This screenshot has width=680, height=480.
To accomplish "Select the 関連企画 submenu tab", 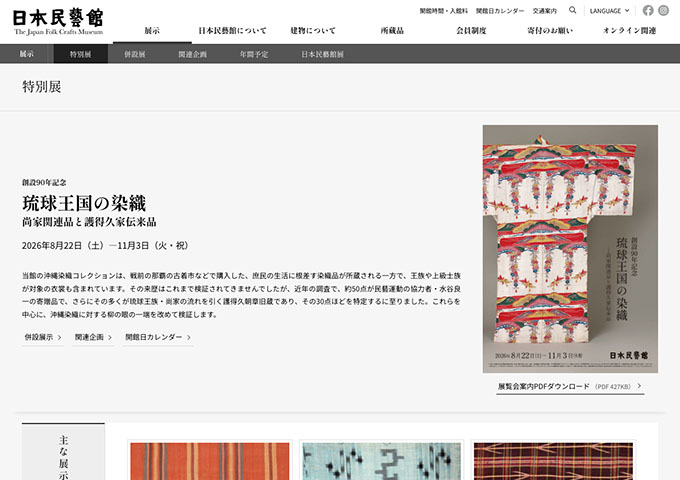I will (193, 54).
